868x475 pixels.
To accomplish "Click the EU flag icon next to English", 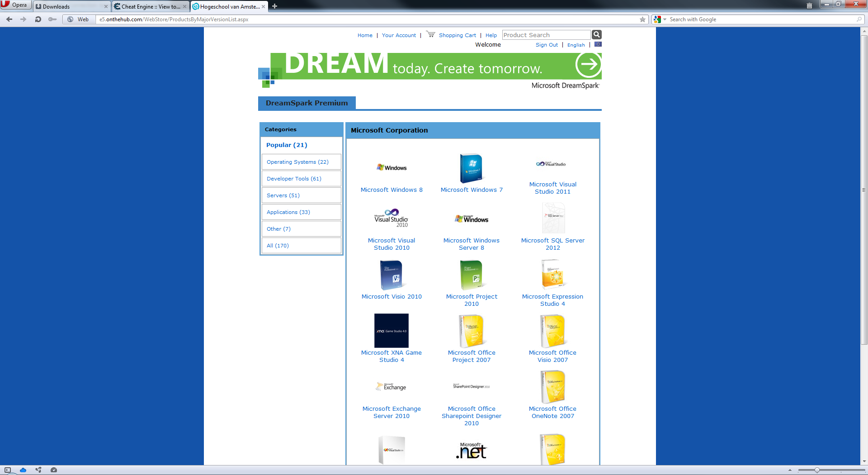I will (597, 44).
